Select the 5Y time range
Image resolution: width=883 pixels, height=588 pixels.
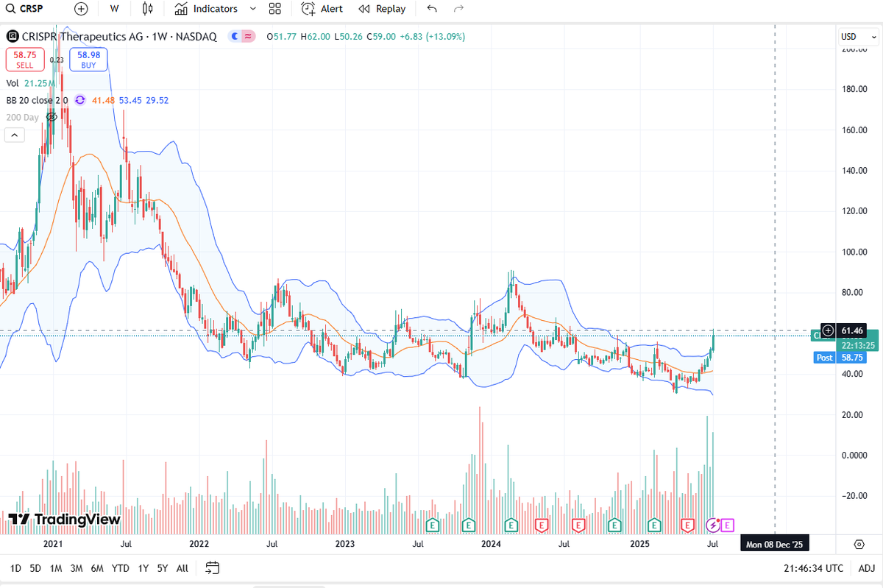[163, 568]
